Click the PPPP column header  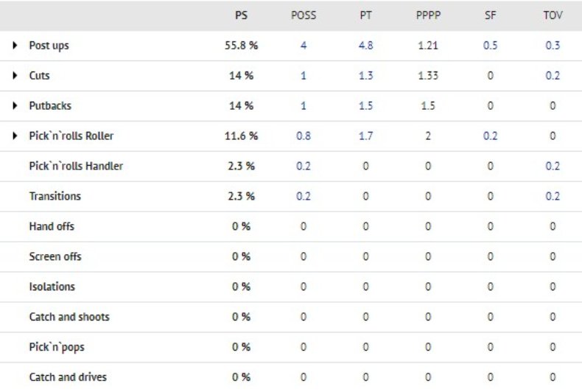point(427,15)
